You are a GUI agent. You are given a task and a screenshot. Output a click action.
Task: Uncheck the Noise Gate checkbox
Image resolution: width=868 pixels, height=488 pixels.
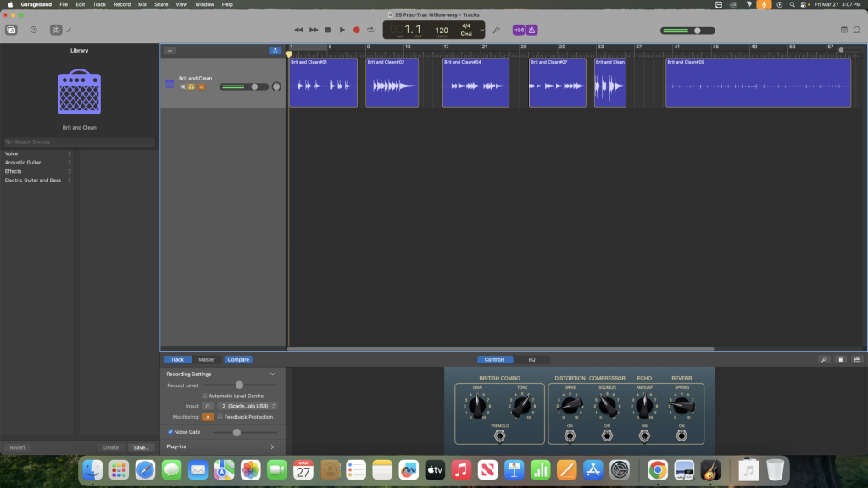coord(170,432)
